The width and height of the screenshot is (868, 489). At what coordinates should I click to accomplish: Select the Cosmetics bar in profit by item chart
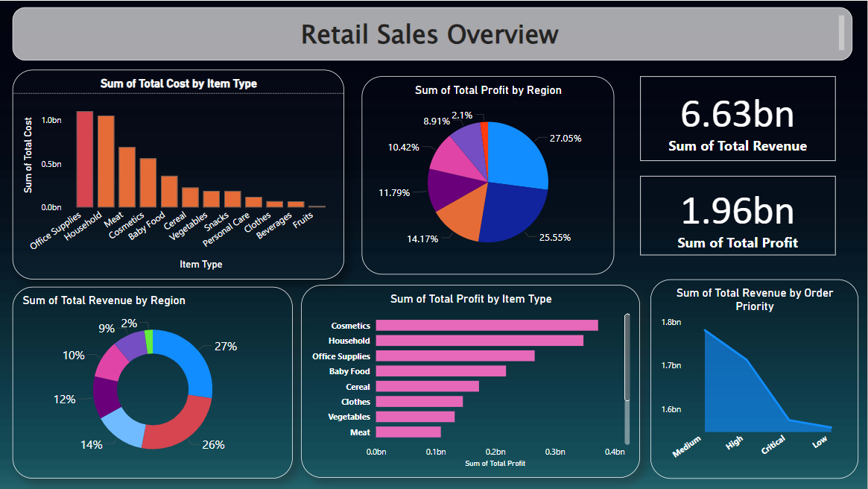[x=486, y=326]
